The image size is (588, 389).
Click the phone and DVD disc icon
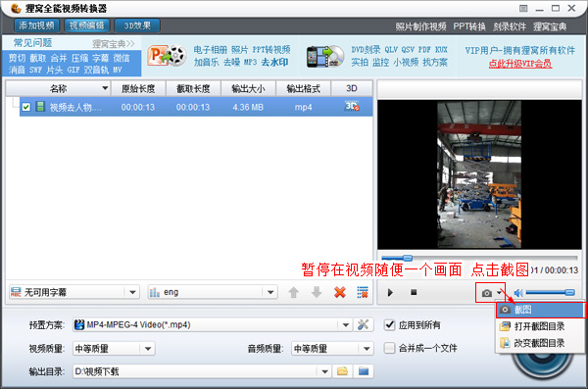coord(325,56)
